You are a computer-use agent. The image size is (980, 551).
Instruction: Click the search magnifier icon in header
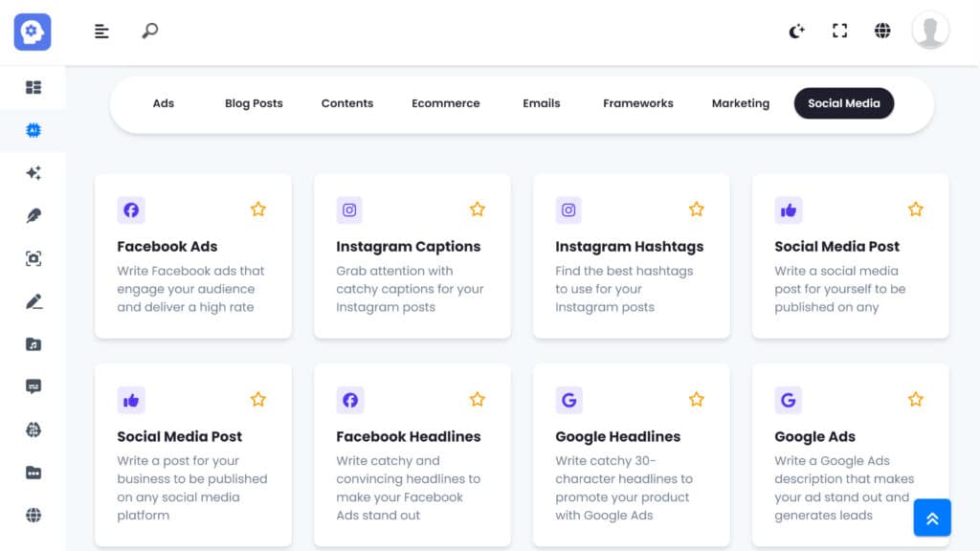pos(149,32)
